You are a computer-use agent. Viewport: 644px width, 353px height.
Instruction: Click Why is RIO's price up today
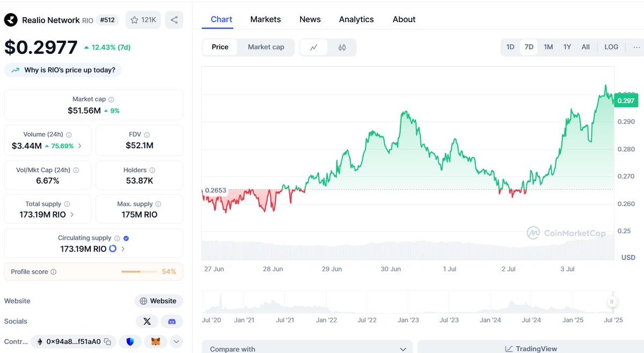63,70
